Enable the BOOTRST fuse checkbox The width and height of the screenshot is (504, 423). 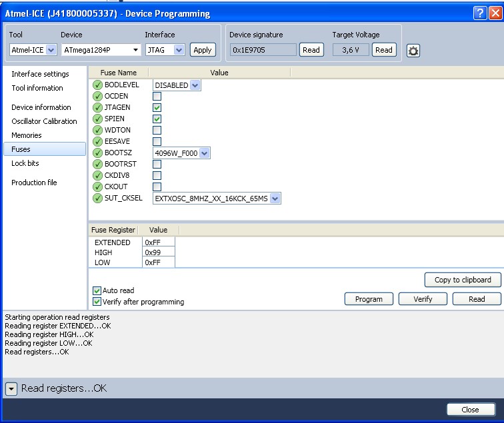[157, 164]
